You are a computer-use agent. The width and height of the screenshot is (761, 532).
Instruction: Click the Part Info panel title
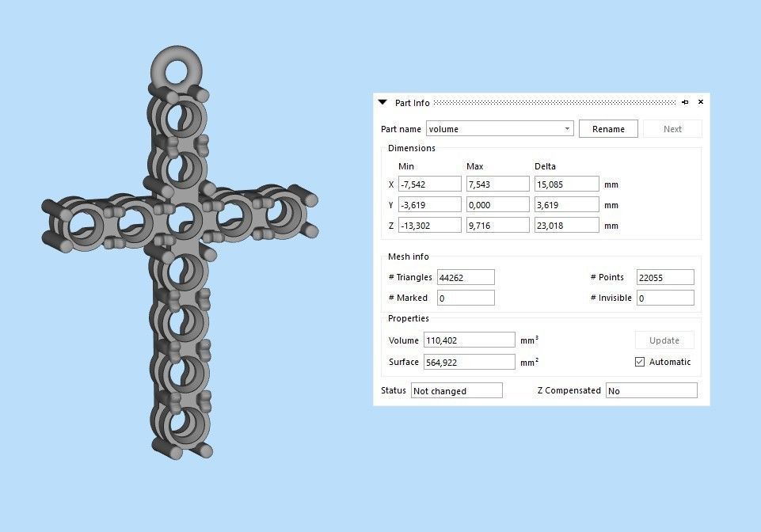coord(412,103)
